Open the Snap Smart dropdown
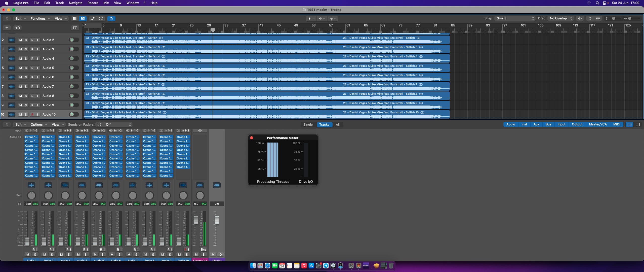Image resolution: width=644 pixels, height=272 pixels. pos(515,18)
